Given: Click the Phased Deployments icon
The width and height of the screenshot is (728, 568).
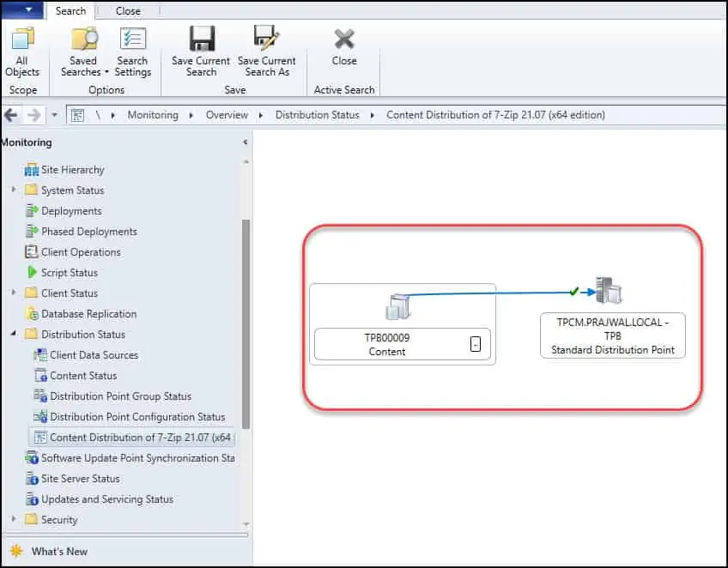Looking at the screenshot, I should point(32,231).
